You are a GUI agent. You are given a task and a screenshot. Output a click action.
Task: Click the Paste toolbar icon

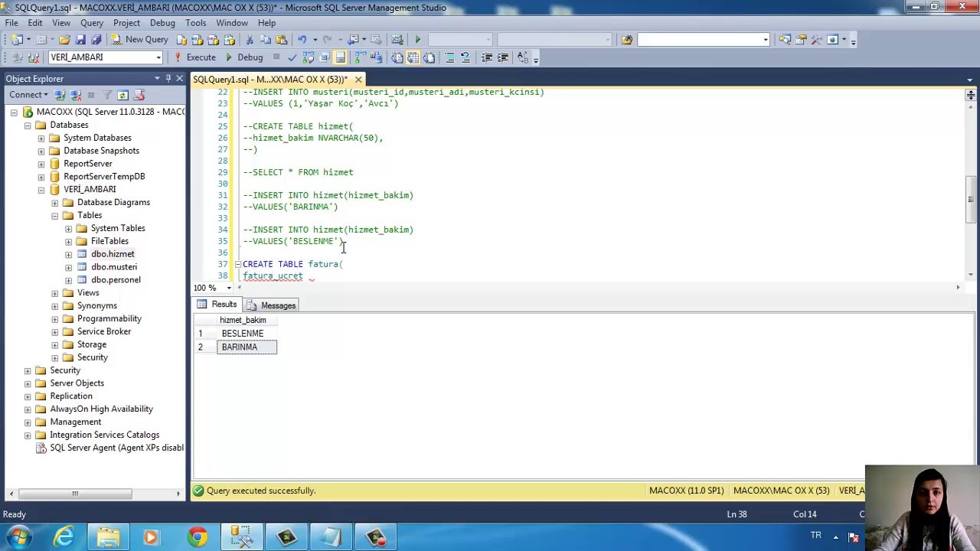(x=281, y=40)
